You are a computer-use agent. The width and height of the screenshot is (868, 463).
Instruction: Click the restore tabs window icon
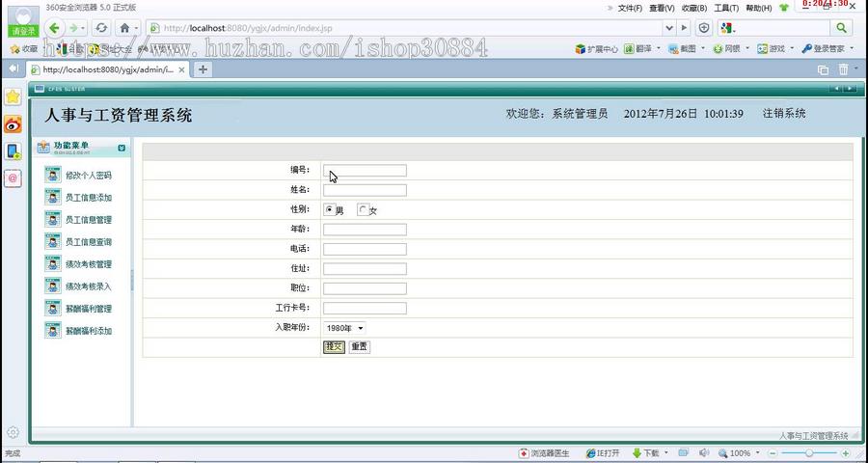824,69
